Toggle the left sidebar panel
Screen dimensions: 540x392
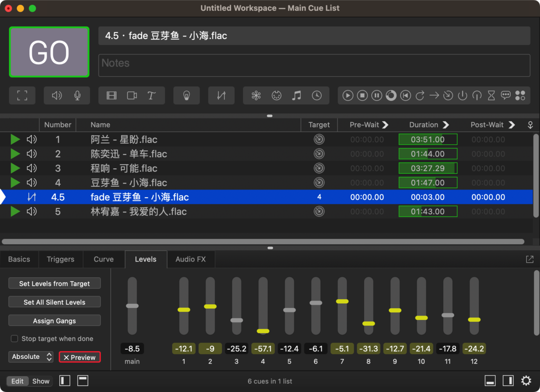pyautogui.click(x=65, y=381)
